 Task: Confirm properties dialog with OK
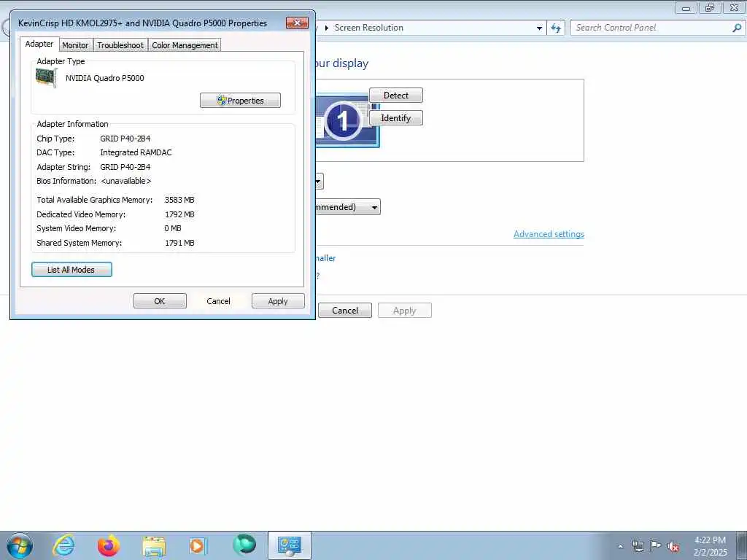[160, 301]
